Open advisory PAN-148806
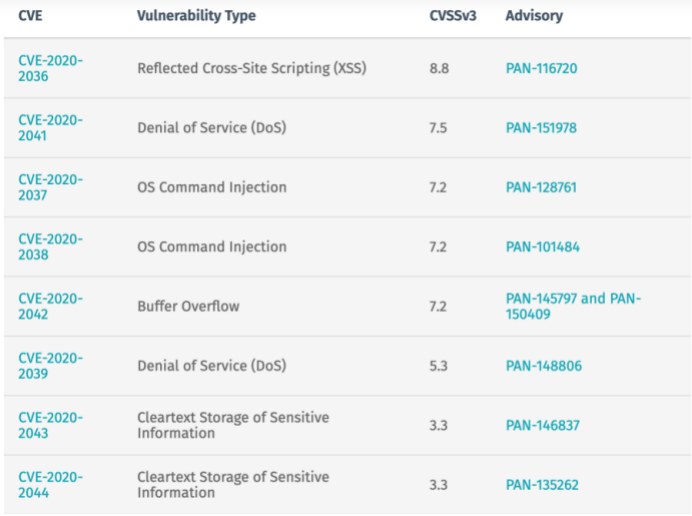The height and width of the screenshot is (516, 692). (541, 366)
